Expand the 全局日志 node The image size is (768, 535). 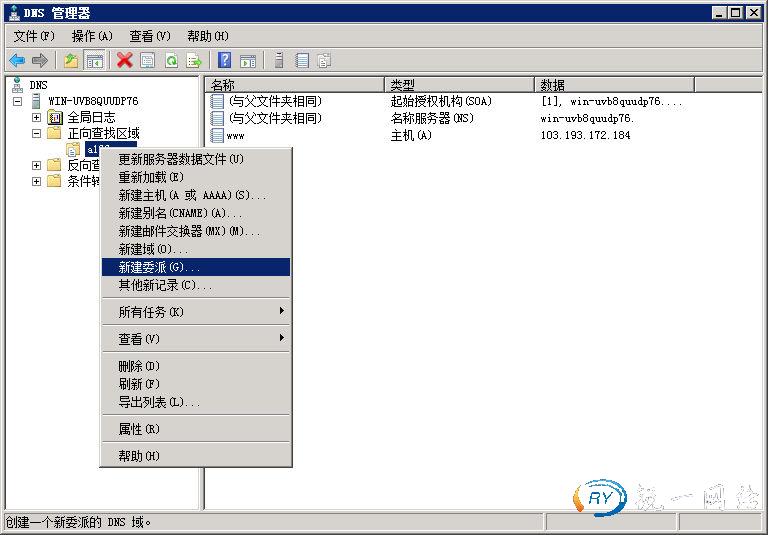36,118
